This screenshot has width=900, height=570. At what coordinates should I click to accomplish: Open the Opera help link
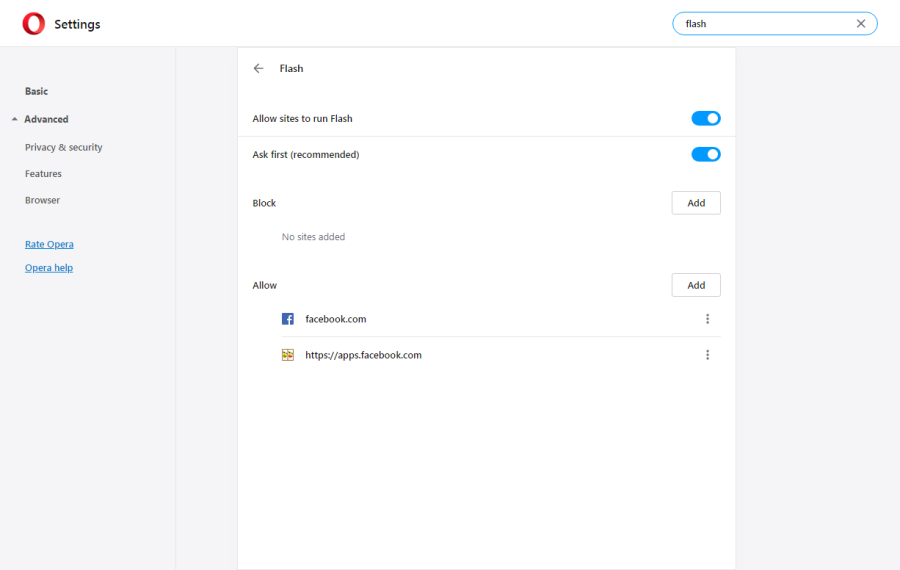pos(49,267)
